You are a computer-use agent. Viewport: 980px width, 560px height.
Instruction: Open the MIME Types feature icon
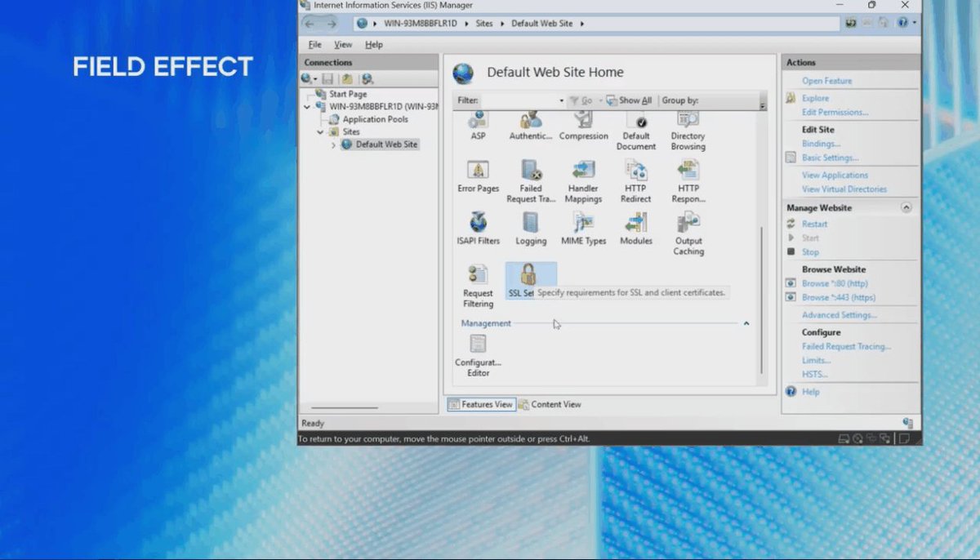583,222
